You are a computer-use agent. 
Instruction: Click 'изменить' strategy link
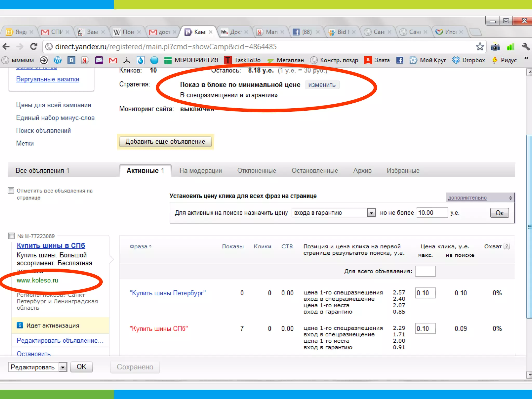point(322,85)
